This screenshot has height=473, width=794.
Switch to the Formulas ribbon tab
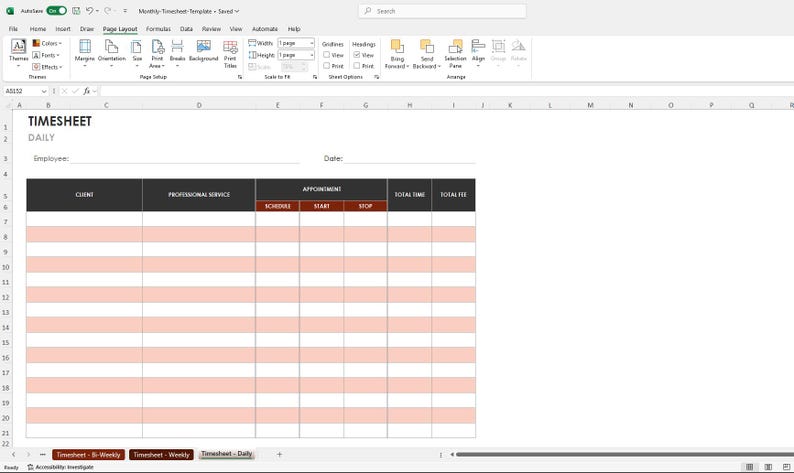pos(158,29)
